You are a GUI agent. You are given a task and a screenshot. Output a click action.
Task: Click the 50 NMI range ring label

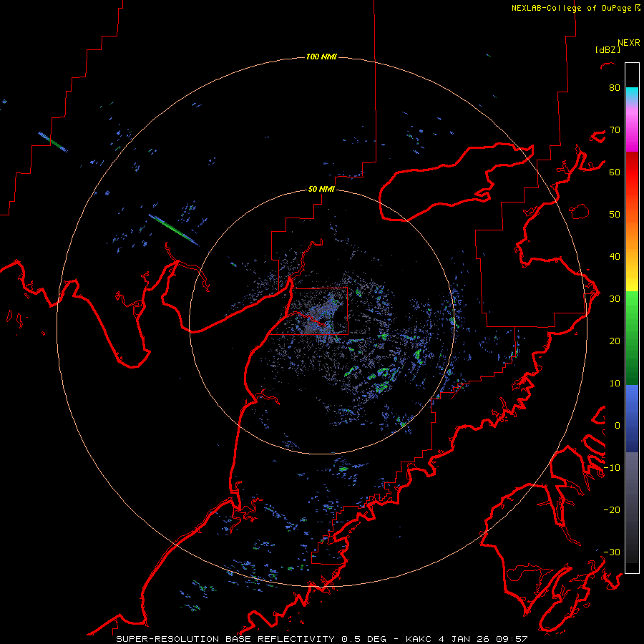[321, 190]
